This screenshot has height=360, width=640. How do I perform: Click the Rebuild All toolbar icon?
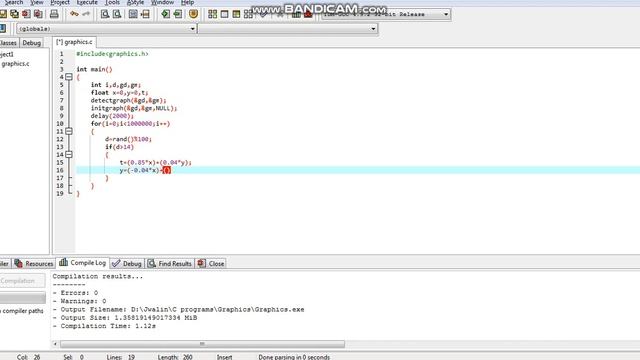click(x=248, y=14)
